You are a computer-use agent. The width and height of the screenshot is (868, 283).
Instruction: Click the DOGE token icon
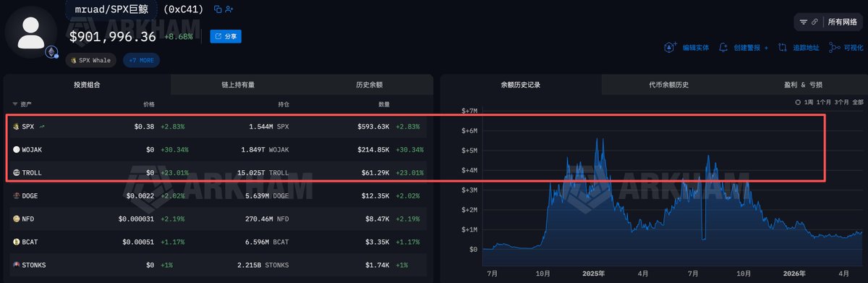17,195
